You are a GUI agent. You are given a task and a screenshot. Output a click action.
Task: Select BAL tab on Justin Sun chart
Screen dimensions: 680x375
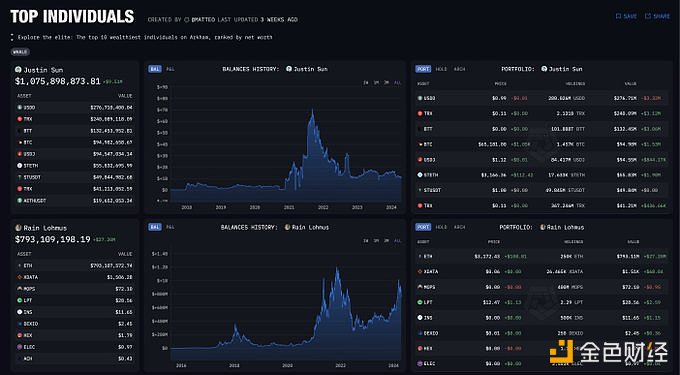tap(155, 69)
